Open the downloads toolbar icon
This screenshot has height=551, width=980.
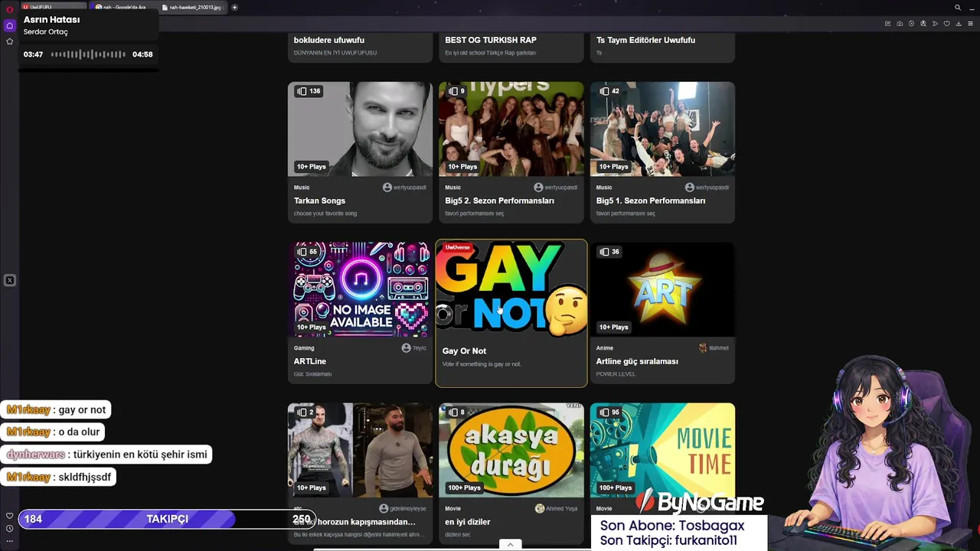pyautogui.click(x=959, y=24)
